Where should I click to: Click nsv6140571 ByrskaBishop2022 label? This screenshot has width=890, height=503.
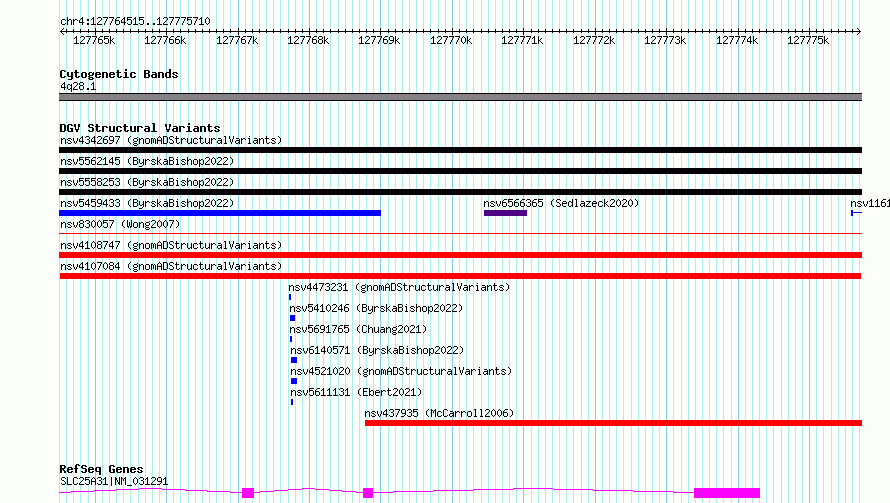point(377,350)
